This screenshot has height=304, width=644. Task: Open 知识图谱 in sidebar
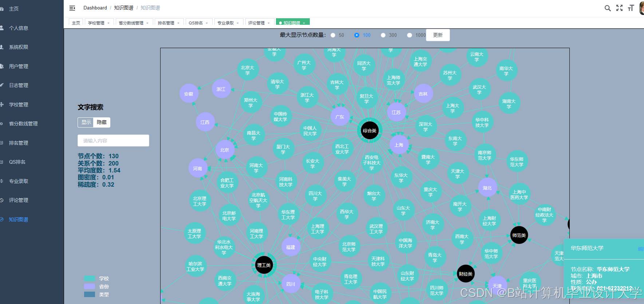32,219
